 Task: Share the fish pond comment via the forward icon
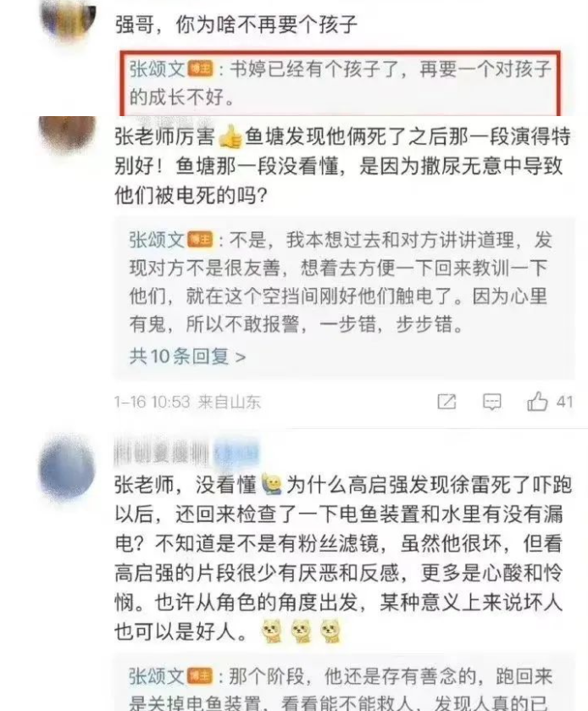tap(447, 402)
